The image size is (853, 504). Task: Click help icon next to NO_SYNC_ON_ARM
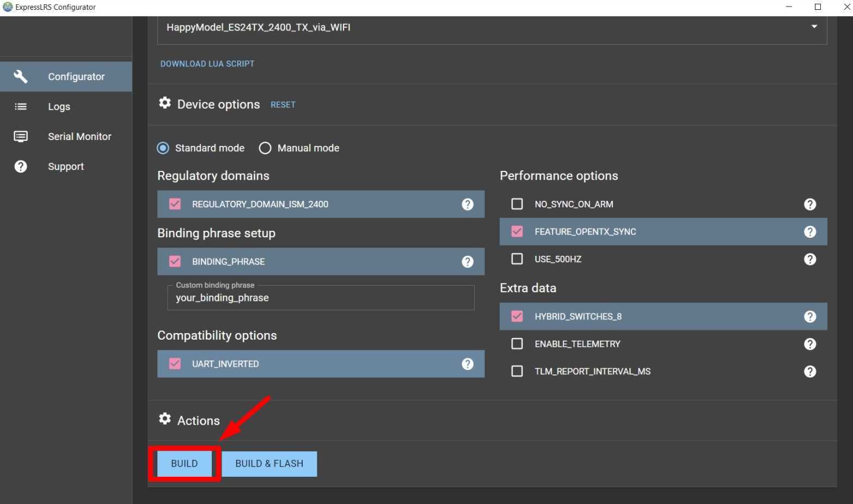coord(809,204)
